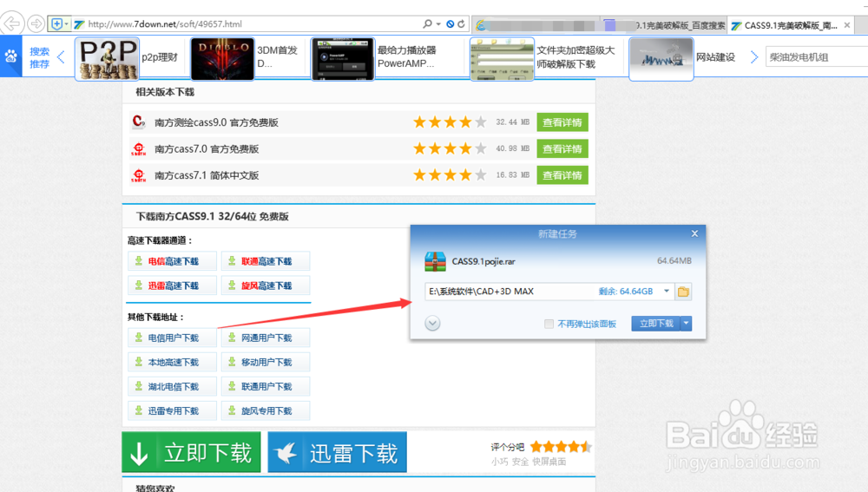Click the 迅雷专用下载 link
This screenshot has height=492, width=868.
click(172, 410)
